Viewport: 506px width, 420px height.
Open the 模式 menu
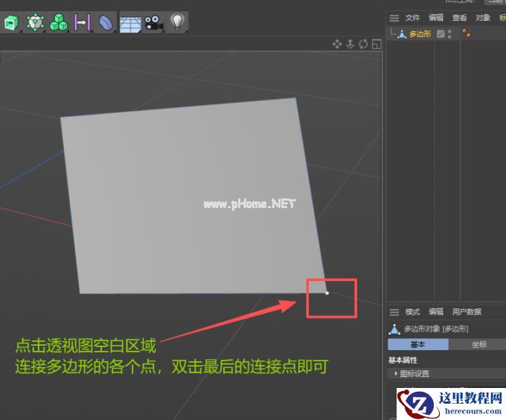(x=412, y=311)
